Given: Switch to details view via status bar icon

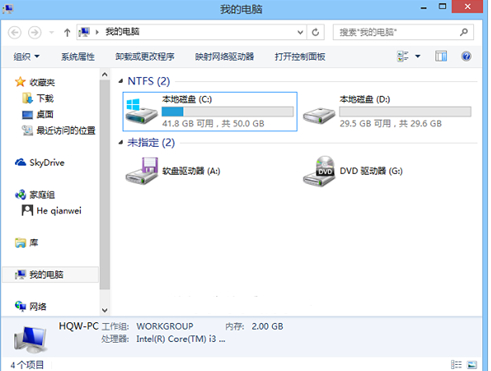Looking at the screenshot, I should (456, 365).
